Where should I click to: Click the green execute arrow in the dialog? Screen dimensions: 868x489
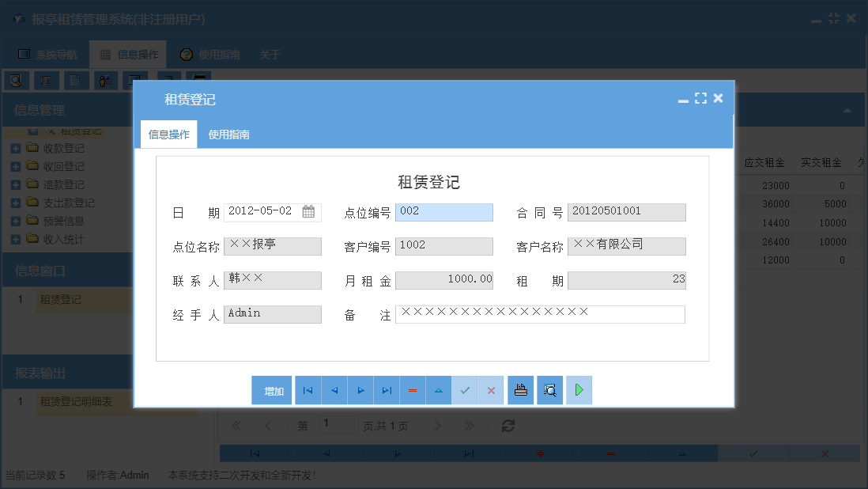[579, 389]
